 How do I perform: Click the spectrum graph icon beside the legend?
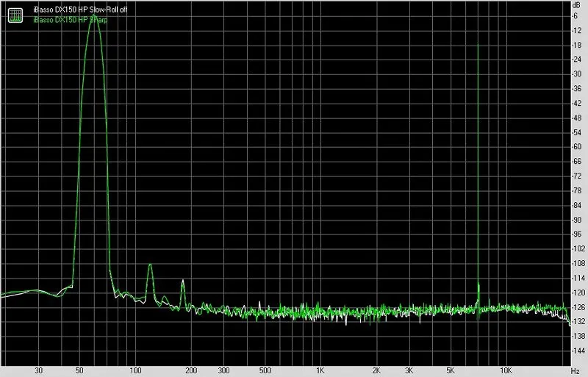(x=15, y=15)
